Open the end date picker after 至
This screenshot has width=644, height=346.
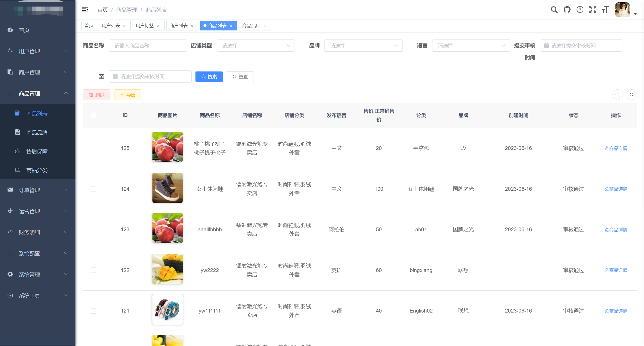[150, 76]
